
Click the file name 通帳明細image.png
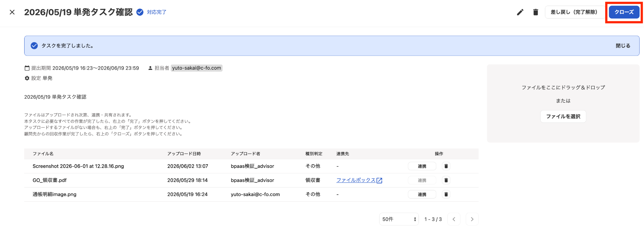point(54,194)
